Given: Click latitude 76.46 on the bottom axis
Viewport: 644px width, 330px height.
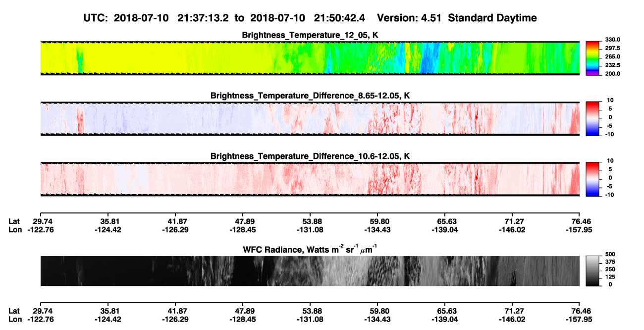Looking at the screenshot, I should coord(580,311).
